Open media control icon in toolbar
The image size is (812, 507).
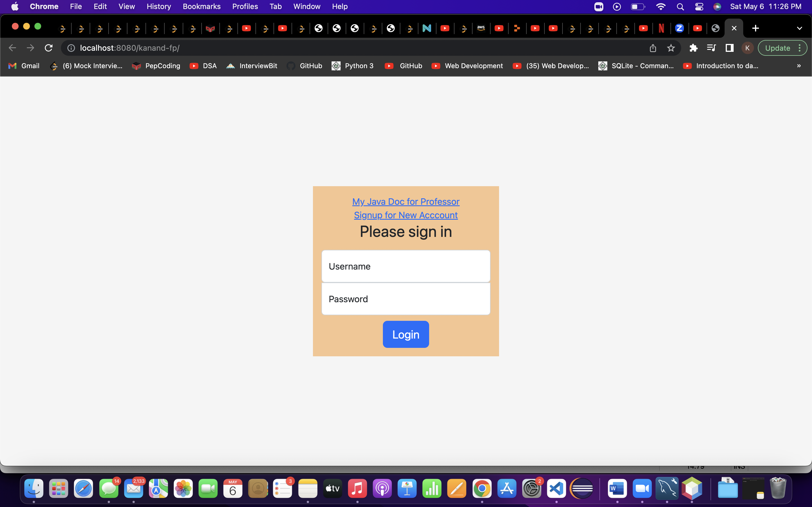[x=711, y=48]
